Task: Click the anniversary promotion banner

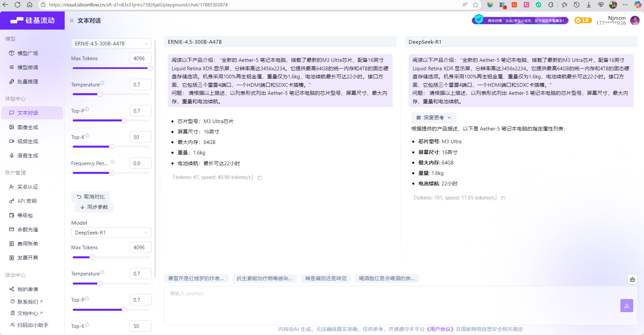Action: tap(520, 21)
